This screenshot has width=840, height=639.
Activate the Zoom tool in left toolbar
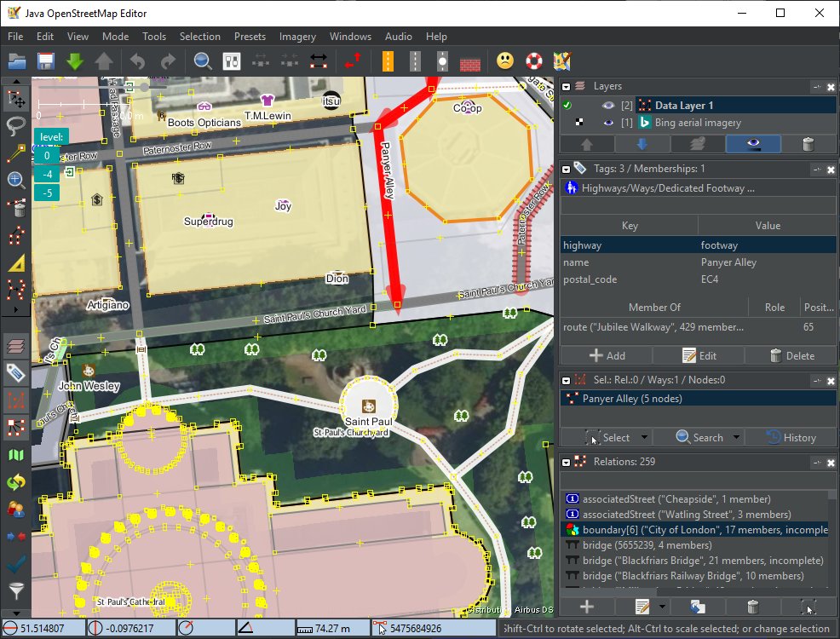point(16,180)
